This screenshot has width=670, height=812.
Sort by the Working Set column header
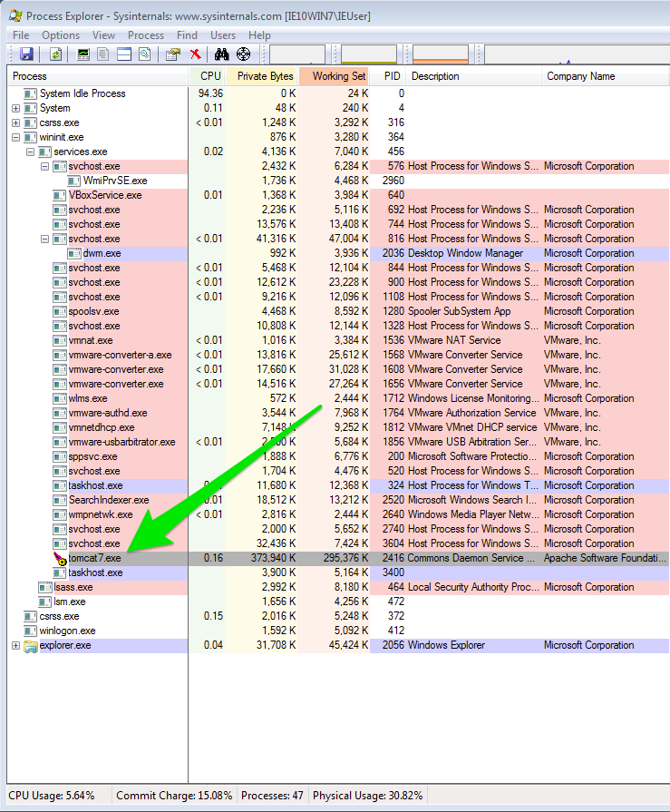tap(335, 76)
